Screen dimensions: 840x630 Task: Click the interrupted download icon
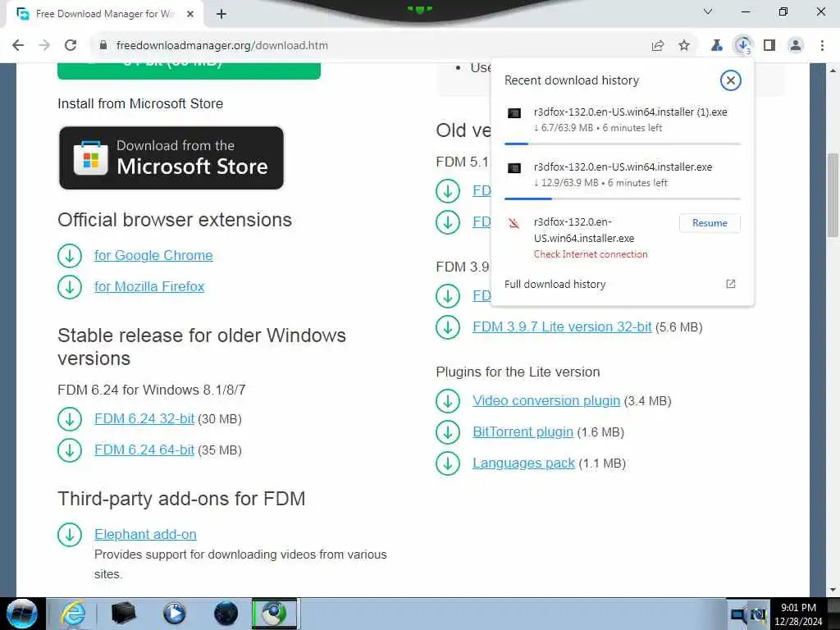[514, 223]
